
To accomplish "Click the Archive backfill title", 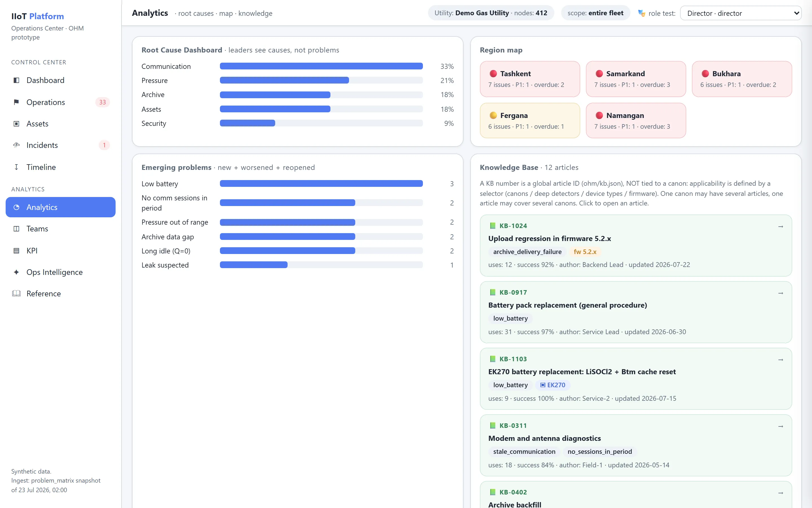I will pos(514,504).
